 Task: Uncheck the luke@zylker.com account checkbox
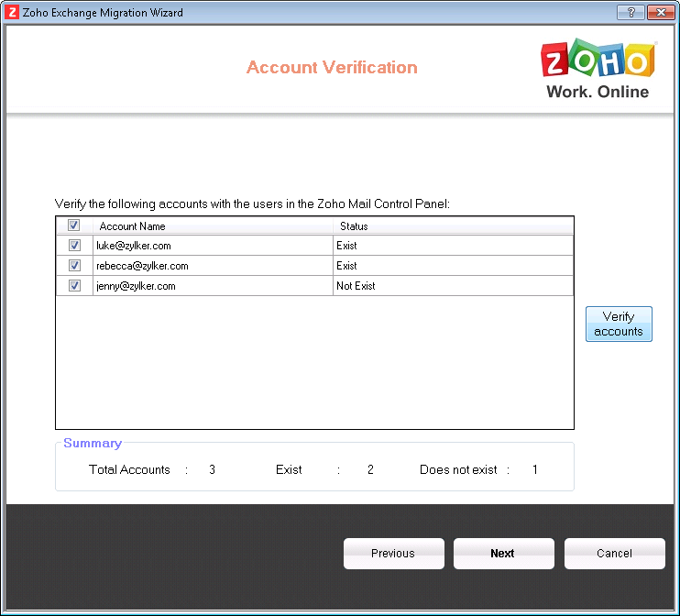pyautogui.click(x=74, y=246)
